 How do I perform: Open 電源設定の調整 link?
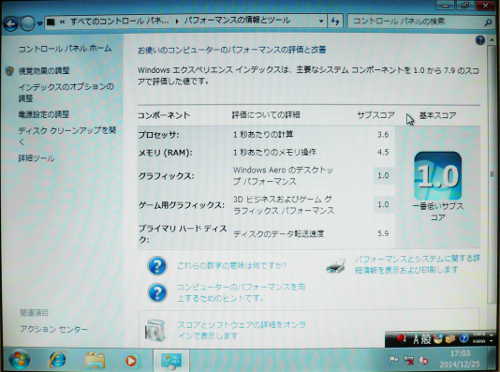pyautogui.click(x=44, y=115)
